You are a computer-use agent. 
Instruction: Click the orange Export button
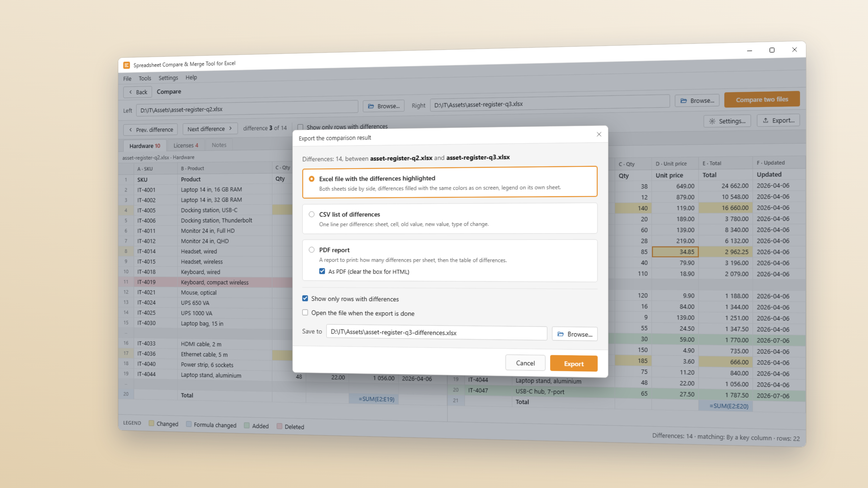pos(574,364)
